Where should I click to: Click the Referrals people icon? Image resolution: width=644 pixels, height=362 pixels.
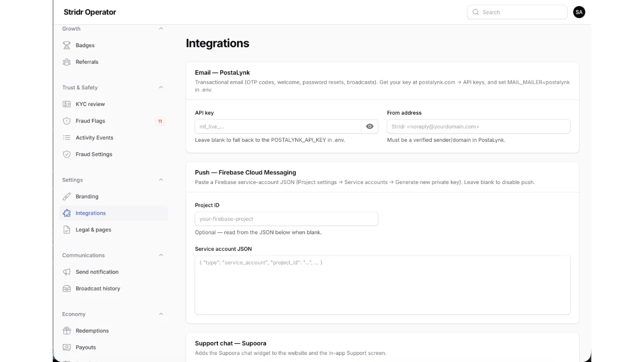point(66,62)
